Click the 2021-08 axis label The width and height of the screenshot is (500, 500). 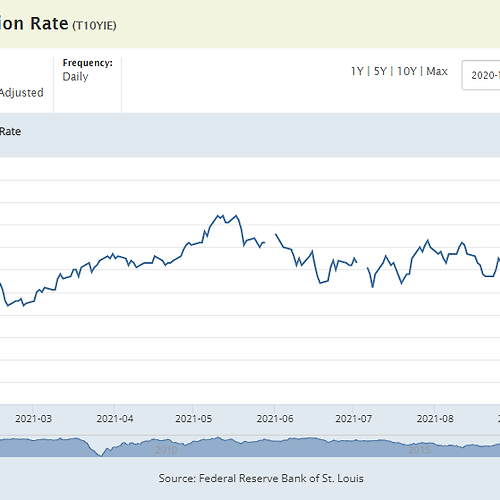[x=435, y=419]
